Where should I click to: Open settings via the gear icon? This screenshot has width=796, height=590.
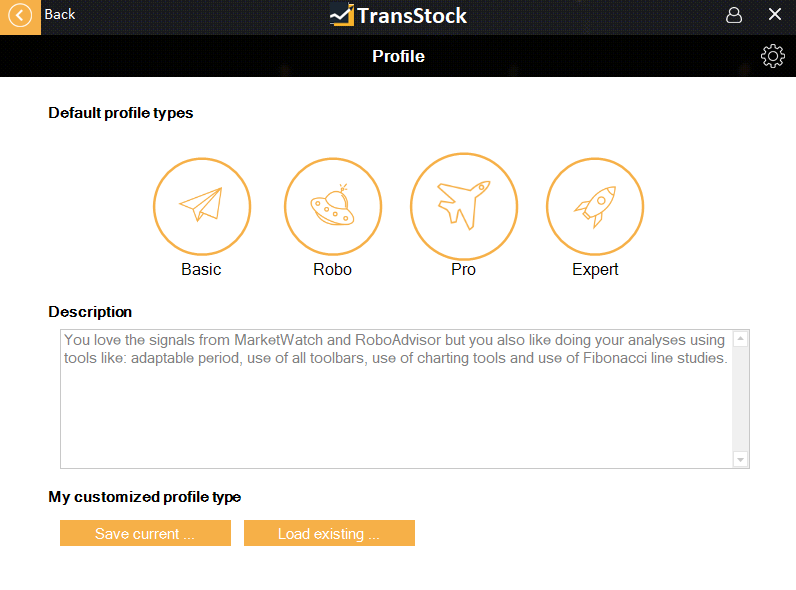pos(772,56)
